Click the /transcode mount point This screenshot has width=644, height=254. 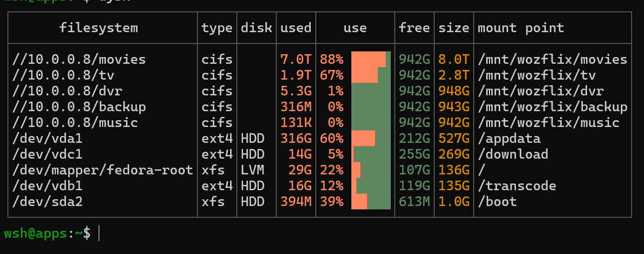point(517,186)
